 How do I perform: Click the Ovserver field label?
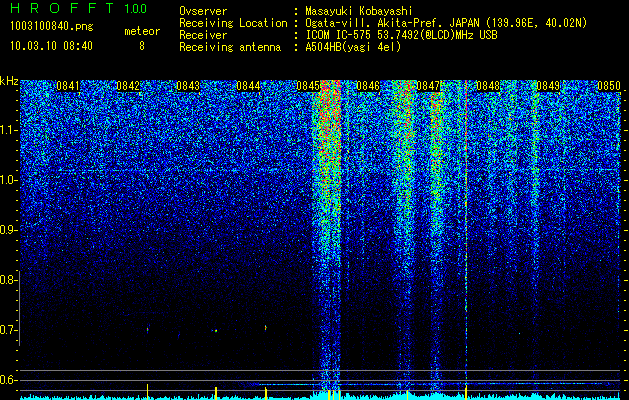[x=203, y=11]
